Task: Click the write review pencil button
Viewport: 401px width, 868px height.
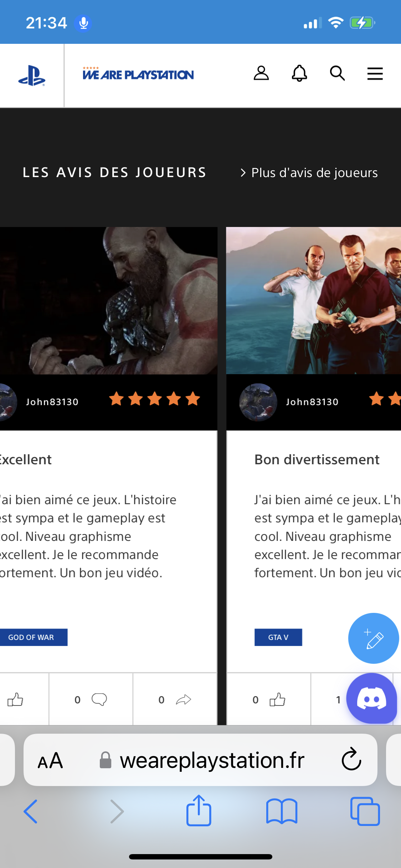Action: click(373, 638)
